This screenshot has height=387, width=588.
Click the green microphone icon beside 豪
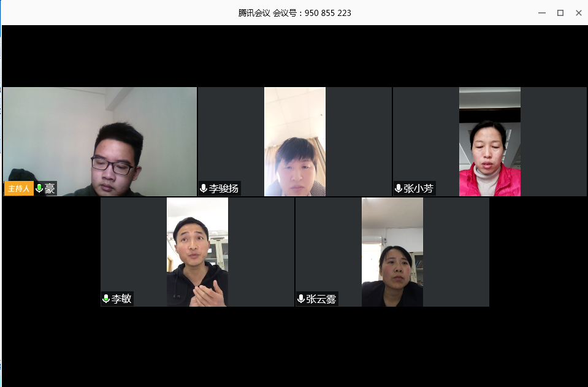pyautogui.click(x=39, y=188)
